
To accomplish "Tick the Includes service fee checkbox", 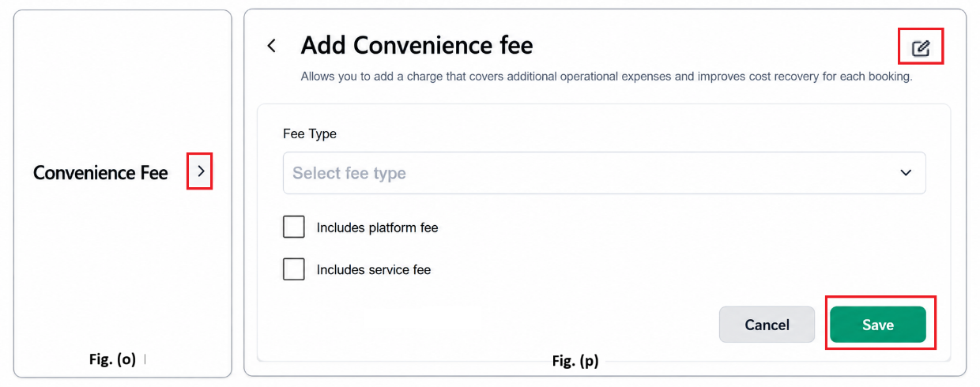I will click(294, 269).
